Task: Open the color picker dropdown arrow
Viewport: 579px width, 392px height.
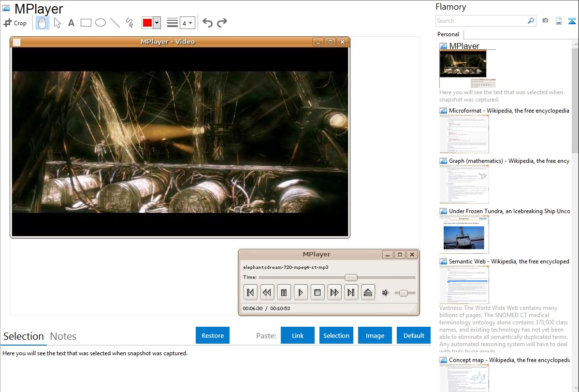Action: [x=157, y=23]
